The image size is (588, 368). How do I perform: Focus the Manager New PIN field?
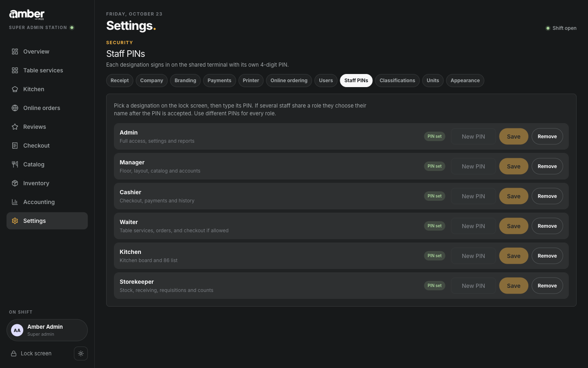coord(473,166)
